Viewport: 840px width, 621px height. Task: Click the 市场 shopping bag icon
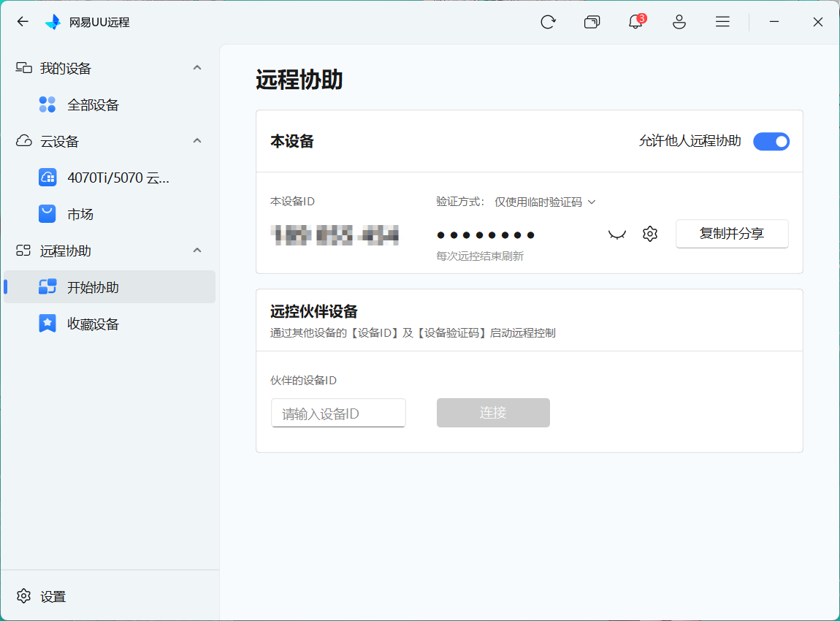click(47, 214)
